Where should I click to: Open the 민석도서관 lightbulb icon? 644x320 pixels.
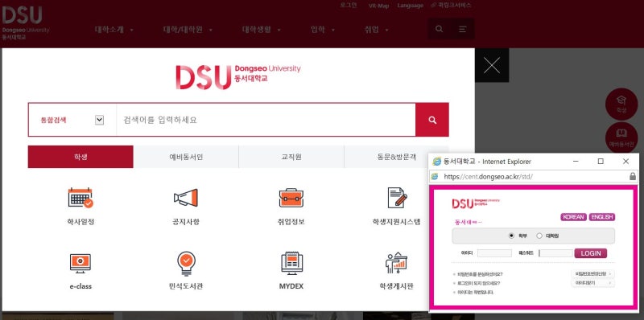(x=186, y=264)
